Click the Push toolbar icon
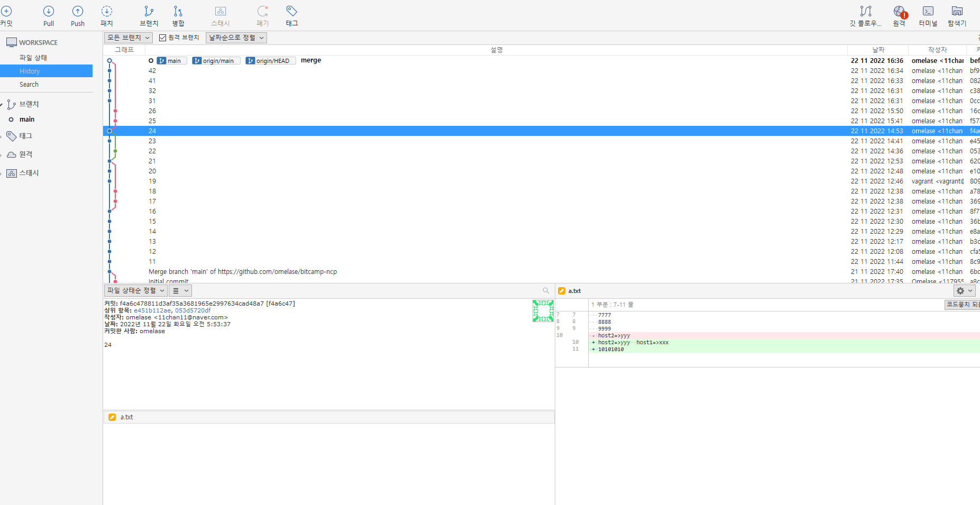 pyautogui.click(x=78, y=15)
